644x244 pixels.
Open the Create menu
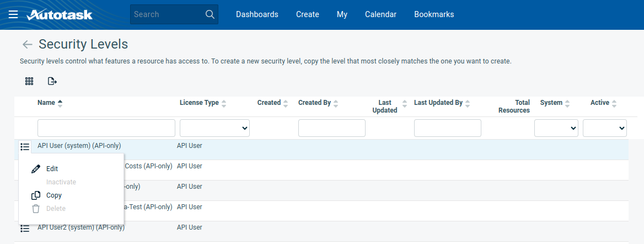308,14
